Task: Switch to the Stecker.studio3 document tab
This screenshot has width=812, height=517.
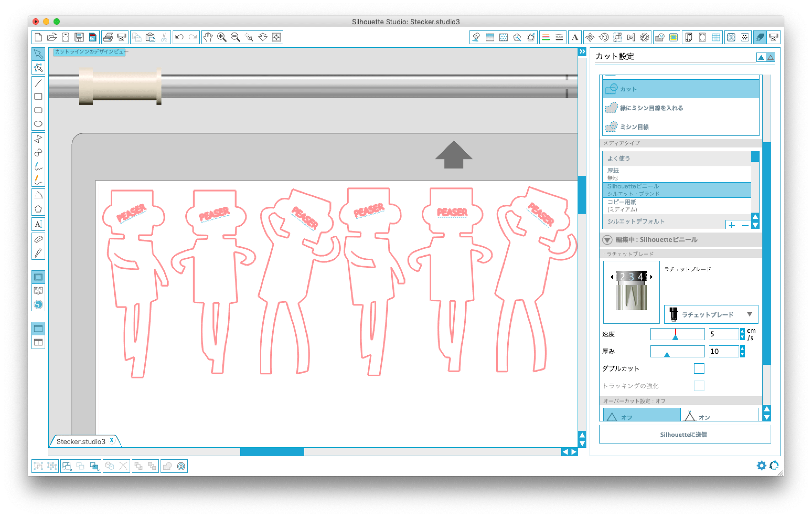Action: [x=81, y=441]
